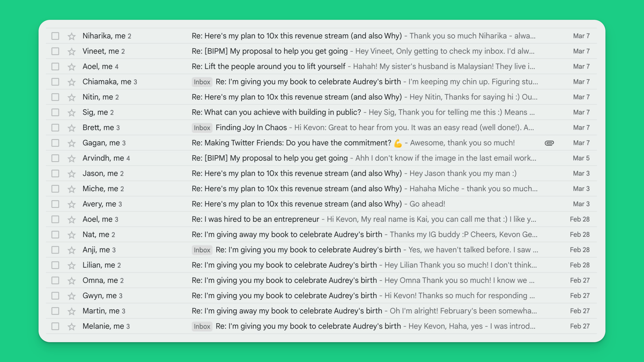The height and width of the screenshot is (362, 644).
Task: Star the Melanie email thread
Action: 71,327
